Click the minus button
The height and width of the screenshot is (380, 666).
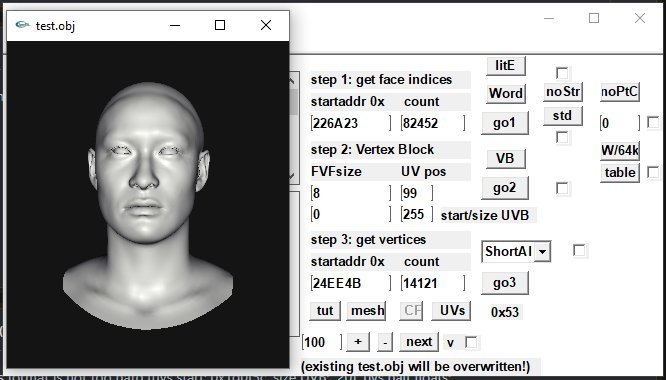385,342
